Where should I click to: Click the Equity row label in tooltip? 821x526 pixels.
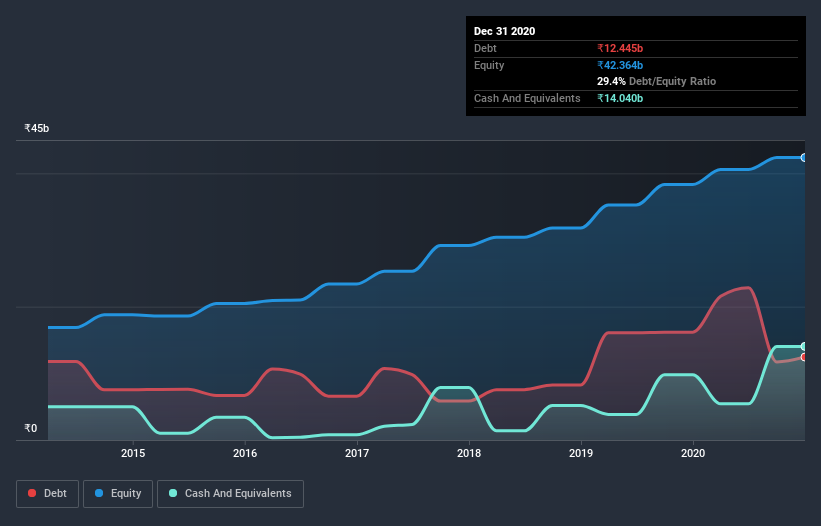tap(489, 65)
